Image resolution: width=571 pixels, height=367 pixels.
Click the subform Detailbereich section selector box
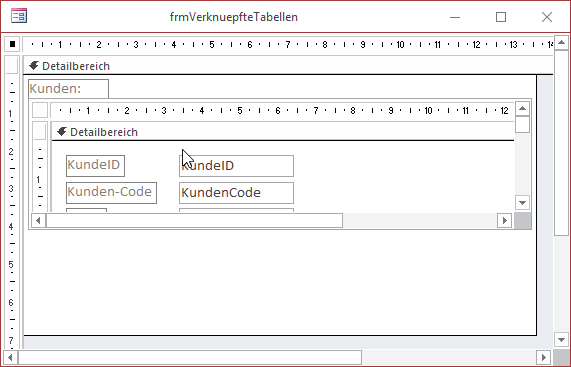pos(40,131)
